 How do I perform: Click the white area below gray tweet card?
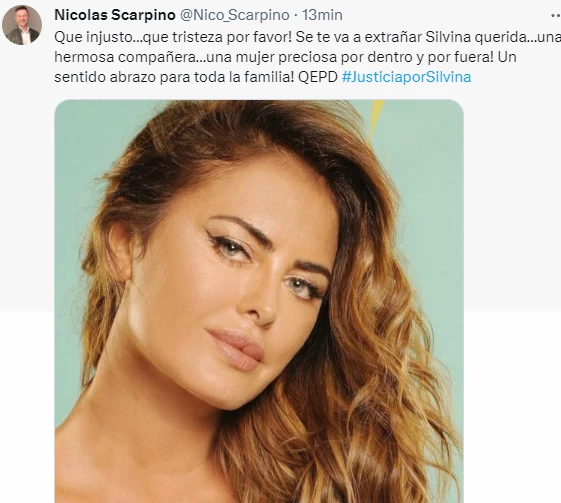(x=512, y=404)
